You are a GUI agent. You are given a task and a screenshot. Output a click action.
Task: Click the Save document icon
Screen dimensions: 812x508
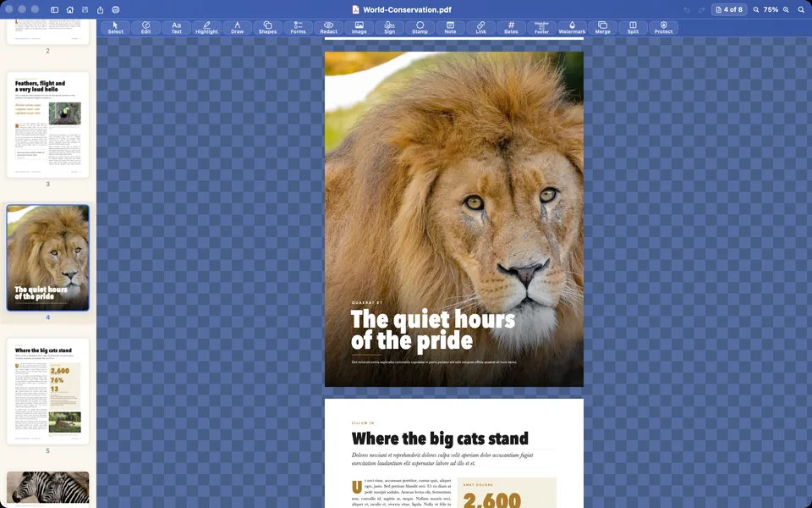pyautogui.click(x=85, y=10)
